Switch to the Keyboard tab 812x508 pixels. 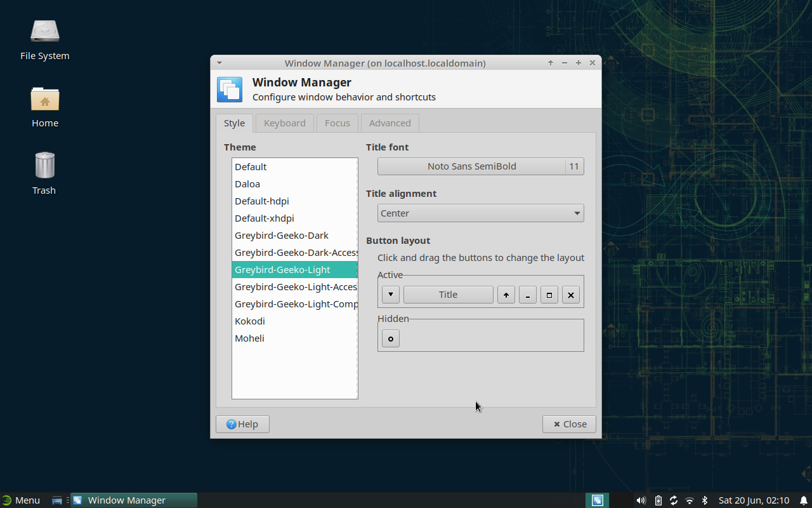click(284, 123)
